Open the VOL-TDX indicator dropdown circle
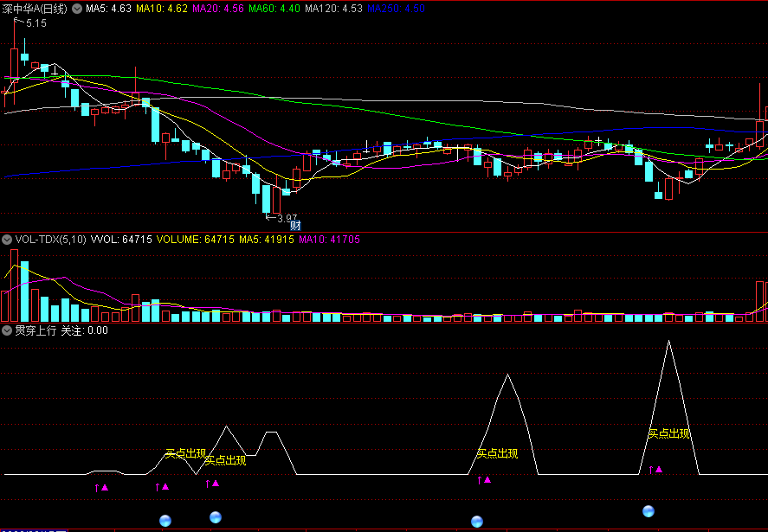The image size is (768, 532). click(7, 240)
